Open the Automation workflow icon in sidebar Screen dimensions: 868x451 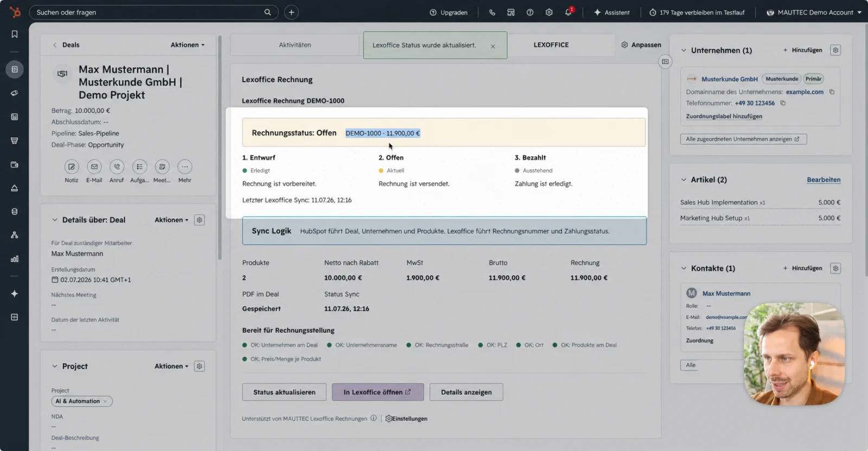coord(15,235)
